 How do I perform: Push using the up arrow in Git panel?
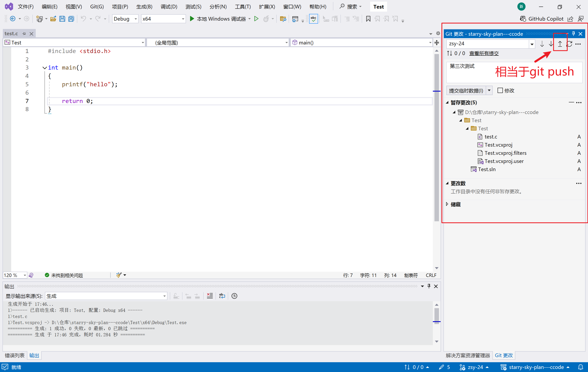click(x=560, y=44)
